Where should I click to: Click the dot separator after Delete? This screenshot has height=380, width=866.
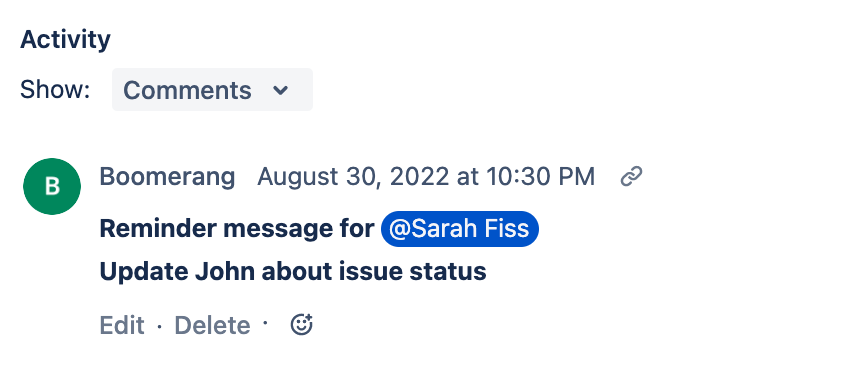(x=265, y=321)
